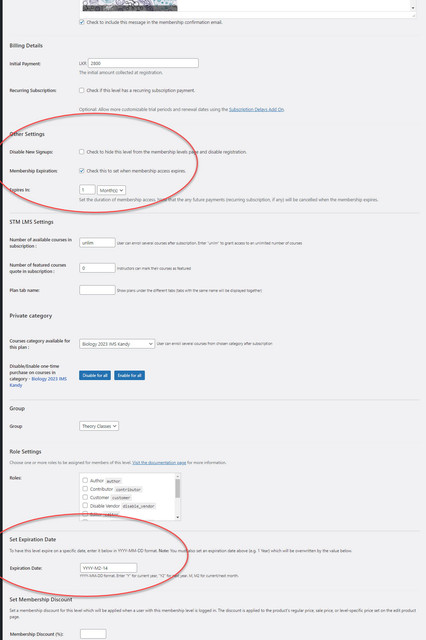426x640 pixels.
Task: Click Enable for all button
Action: pyautogui.click(x=129, y=376)
